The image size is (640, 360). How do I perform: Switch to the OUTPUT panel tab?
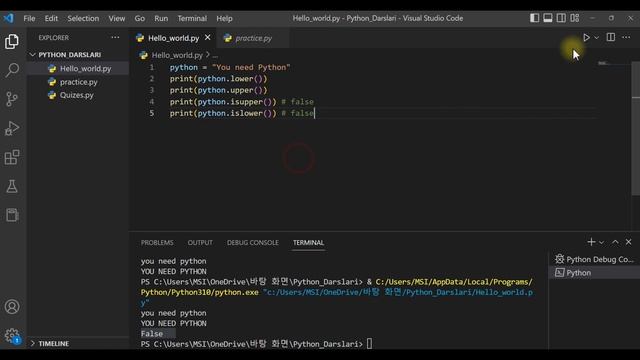tap(200, 242)
